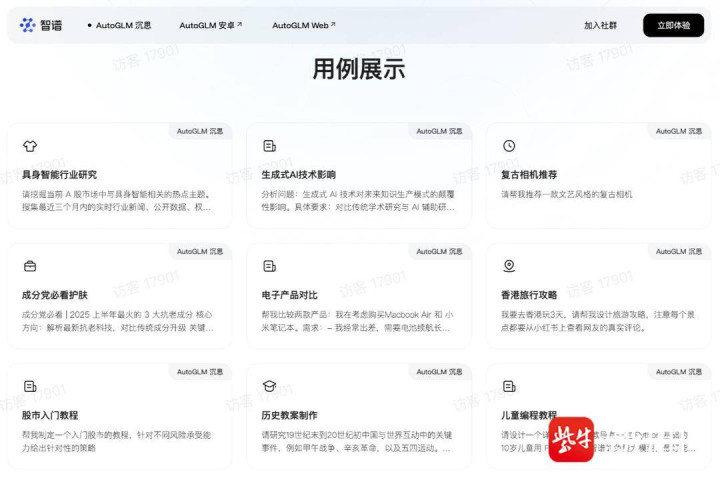The image size is (720, 480).
Task: Click AutoGLM 沉思 tag on 历史教案制作 card
Action: coord(439,372)
